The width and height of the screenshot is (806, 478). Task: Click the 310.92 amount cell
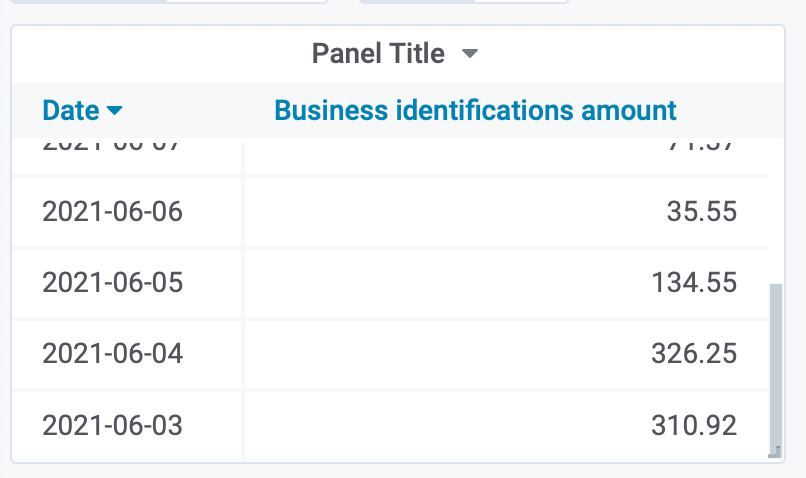(694, 425)
